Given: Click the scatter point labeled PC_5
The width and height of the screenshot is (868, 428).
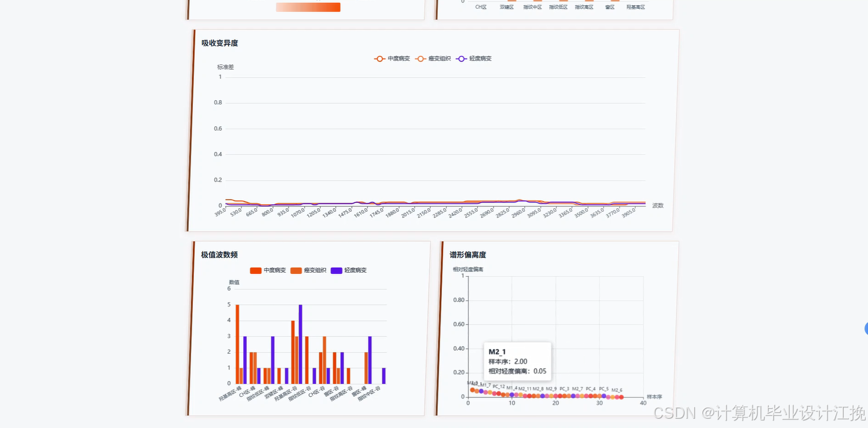Looking at the screenshot, I should (604, 396).
